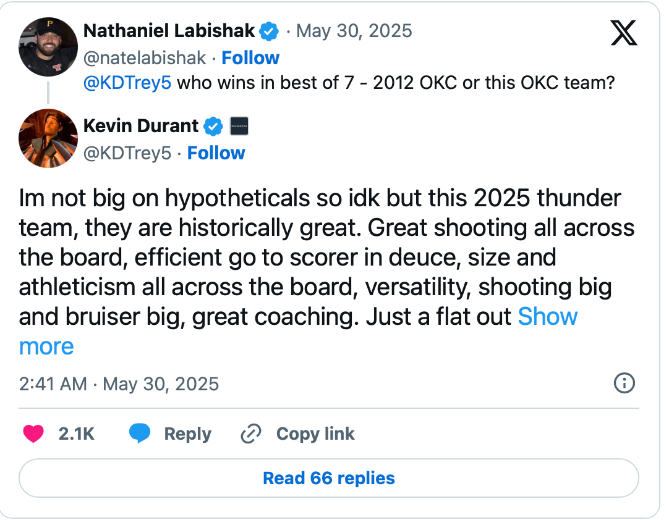Open the Nathaniel Labishak display name
Image resolution: width=669 pixels, height=520 pixels.
pos(168,31)
